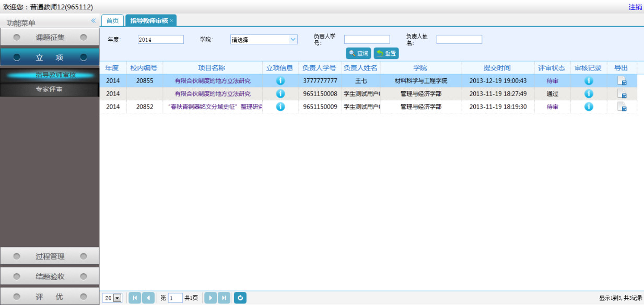Open 立项信息 info icon for project 20855

click(x=280, y=81)
